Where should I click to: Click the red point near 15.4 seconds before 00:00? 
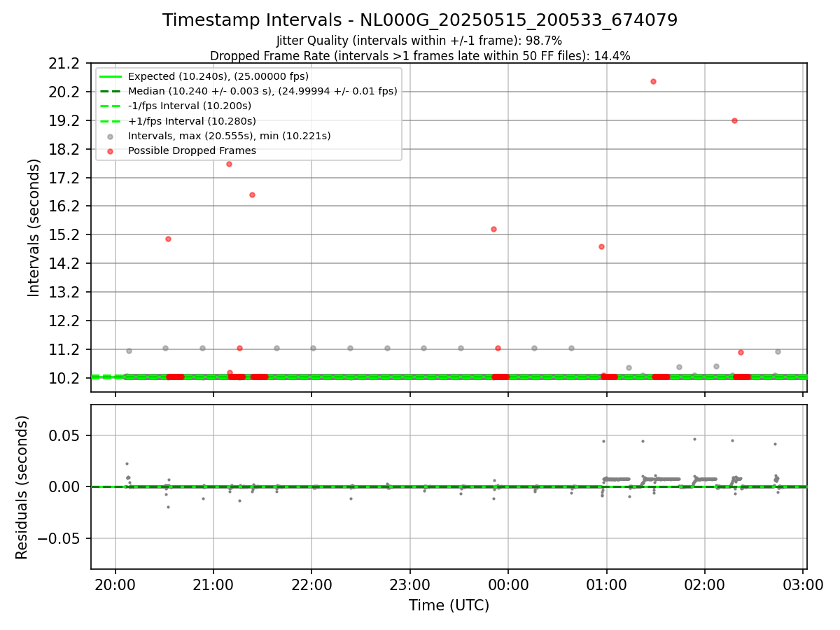click(x=493, y=229)
